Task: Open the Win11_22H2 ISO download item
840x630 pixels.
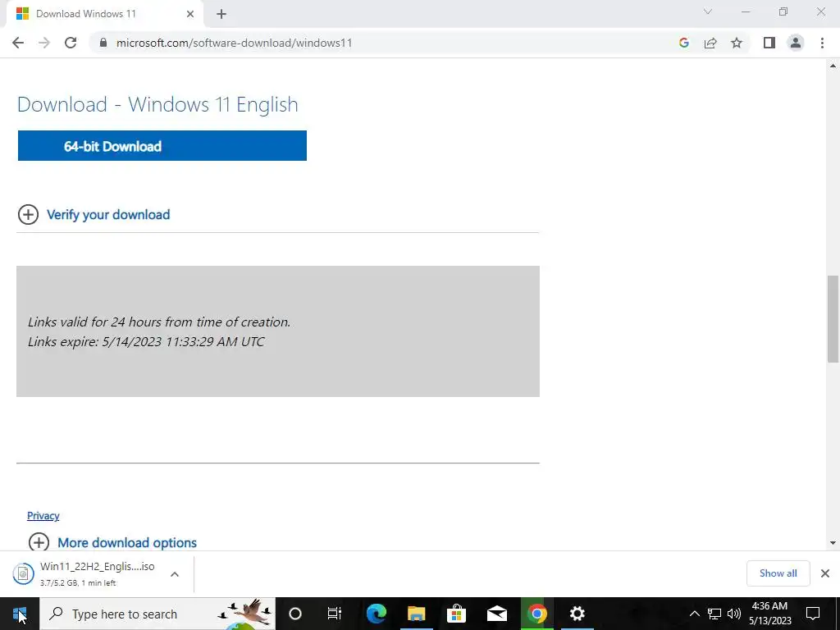Action: [x=98, y=573]
